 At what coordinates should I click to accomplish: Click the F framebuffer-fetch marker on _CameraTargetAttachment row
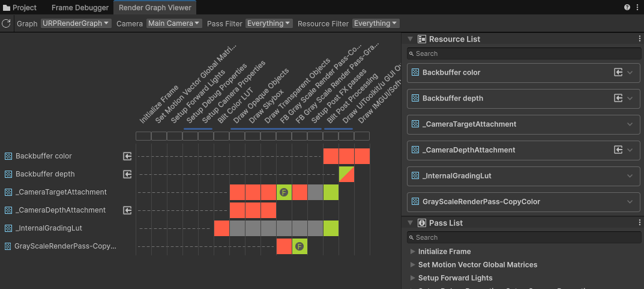click(283, 192)
